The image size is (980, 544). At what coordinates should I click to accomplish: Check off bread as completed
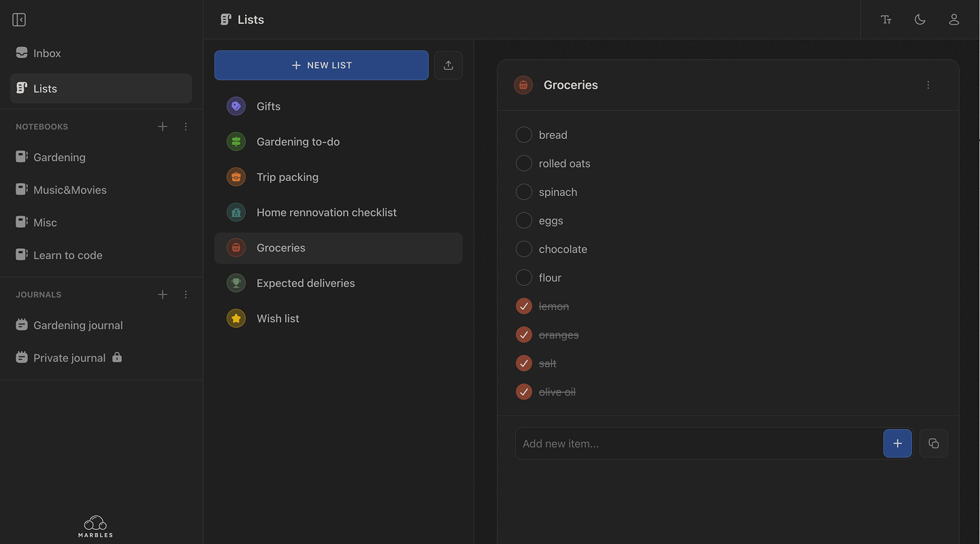tap(523, 134)
